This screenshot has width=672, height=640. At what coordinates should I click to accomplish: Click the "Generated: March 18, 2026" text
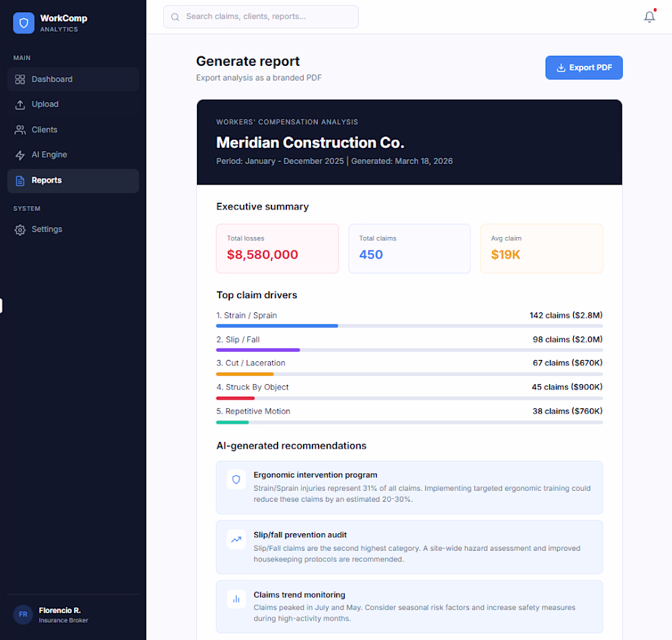click(x=402, y=161)
